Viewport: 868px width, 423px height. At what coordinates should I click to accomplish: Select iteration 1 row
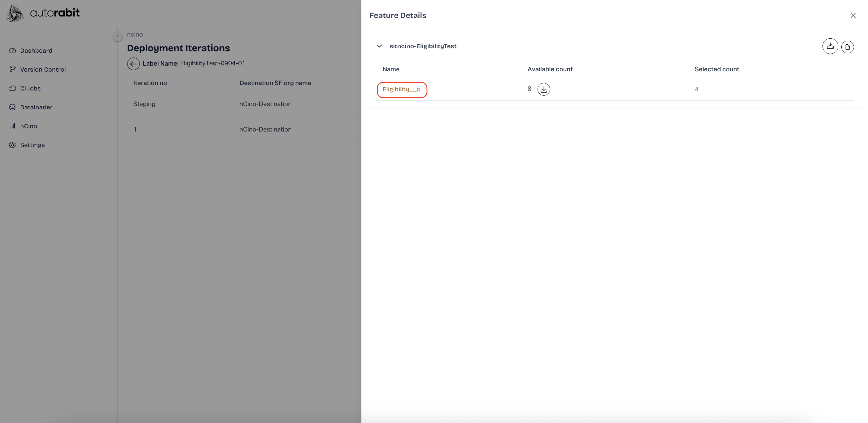[135, 129]
